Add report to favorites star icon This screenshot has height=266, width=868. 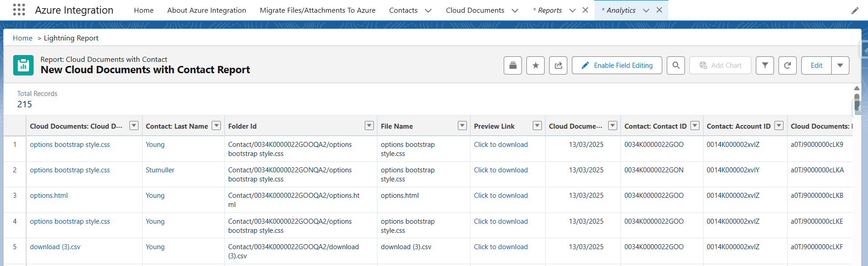536,65
